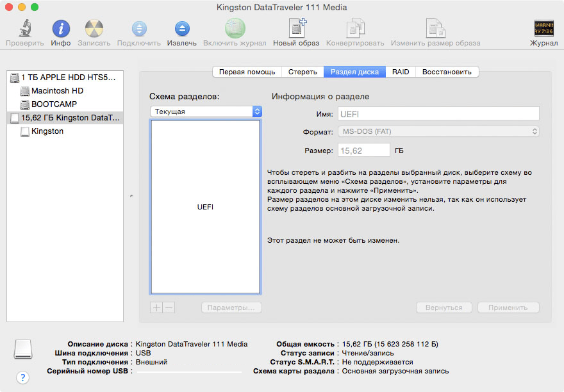Open the RAID tab
Screen dimensions: 564x392
(401, 72)
